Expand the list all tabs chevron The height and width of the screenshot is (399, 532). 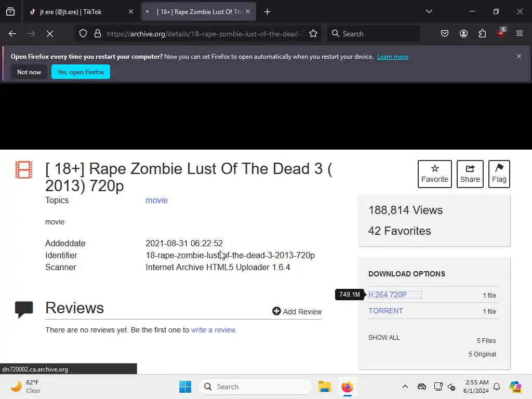click(x=429, y=11)
